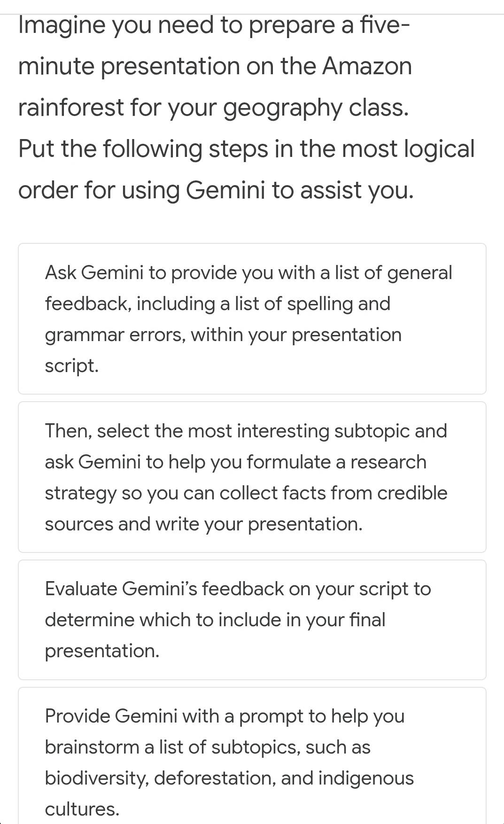
Task: Click the word "spelling" in the feedback card
Action: [320, 304]
